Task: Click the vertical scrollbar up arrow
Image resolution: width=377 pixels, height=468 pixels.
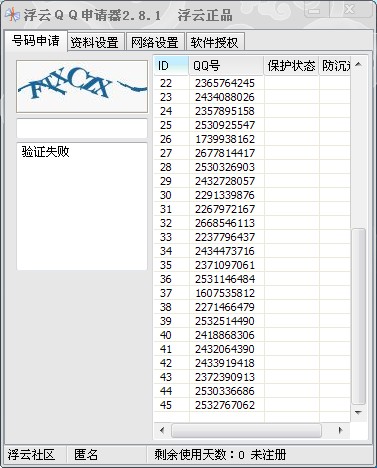Action: pyautogui.click(x=359, y=64)
